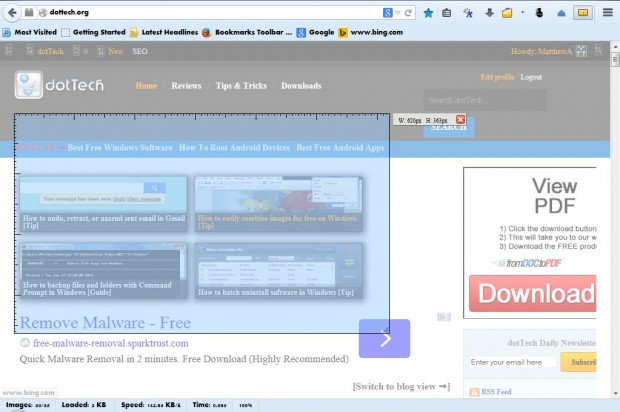Image resolution: width=620 pixels, height=412 pixels.
Task: Click the page scrollbar up arrow
Action: (x=615, y=47)
